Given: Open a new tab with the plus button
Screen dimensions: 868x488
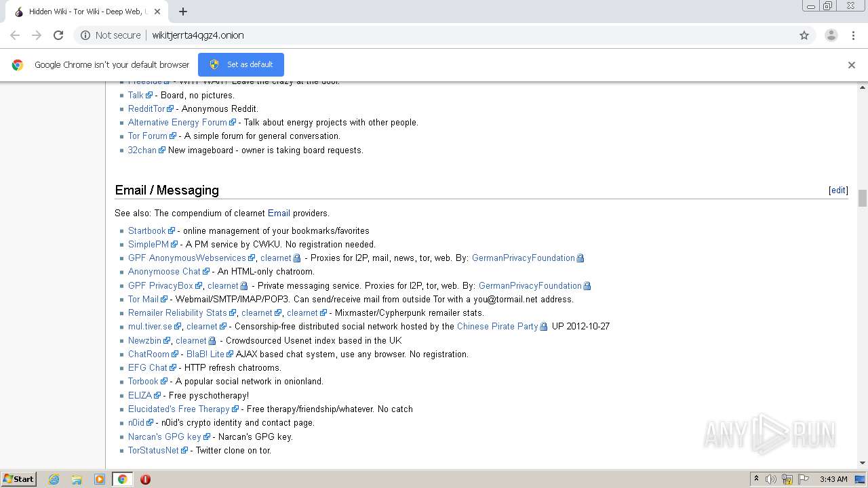Looking at the screenshot, I should [x=183, y=12].
